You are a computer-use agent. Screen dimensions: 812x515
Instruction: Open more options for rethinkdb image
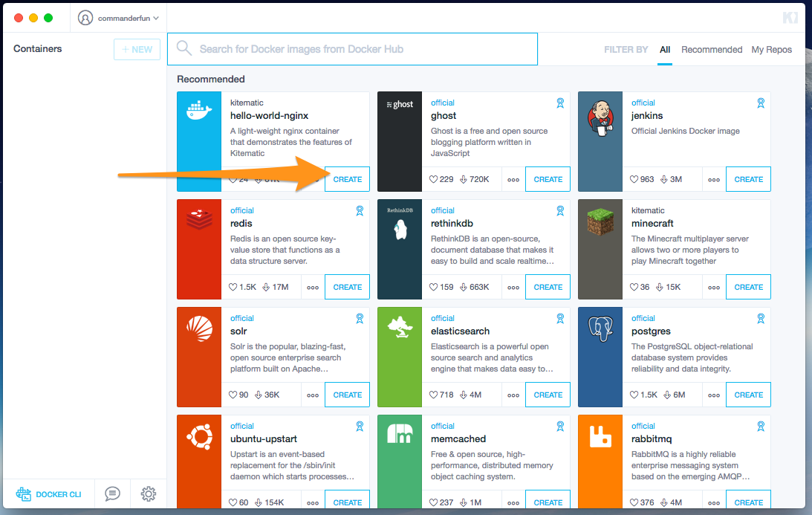point(513,288)
